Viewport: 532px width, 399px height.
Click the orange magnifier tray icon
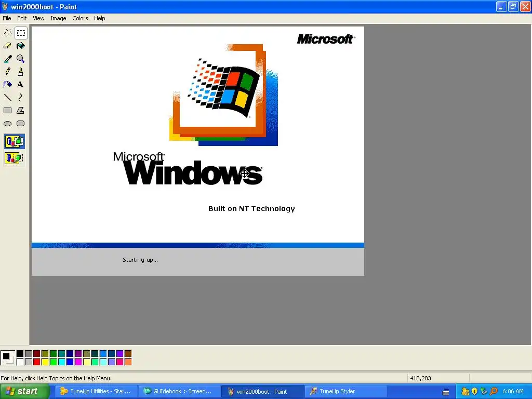click(494, 392)
